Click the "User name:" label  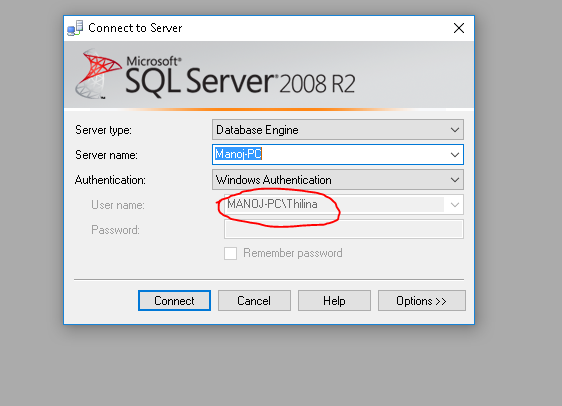[x=118, y=205]
